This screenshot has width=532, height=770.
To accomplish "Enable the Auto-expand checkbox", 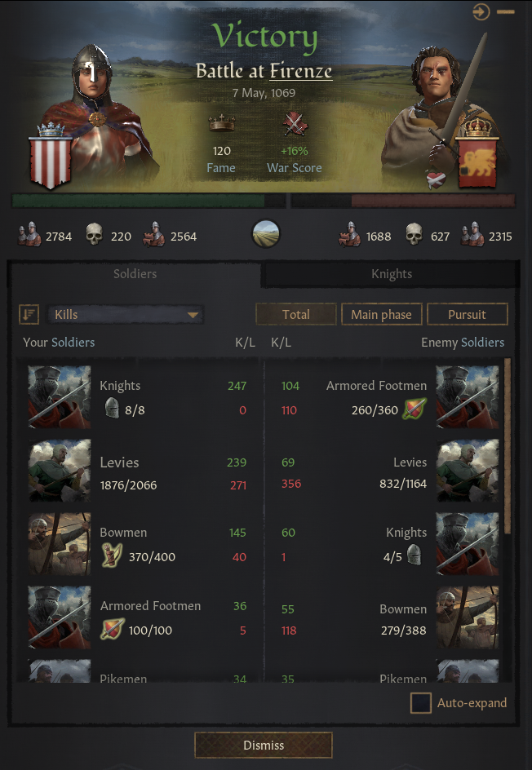I will point(420,703).
